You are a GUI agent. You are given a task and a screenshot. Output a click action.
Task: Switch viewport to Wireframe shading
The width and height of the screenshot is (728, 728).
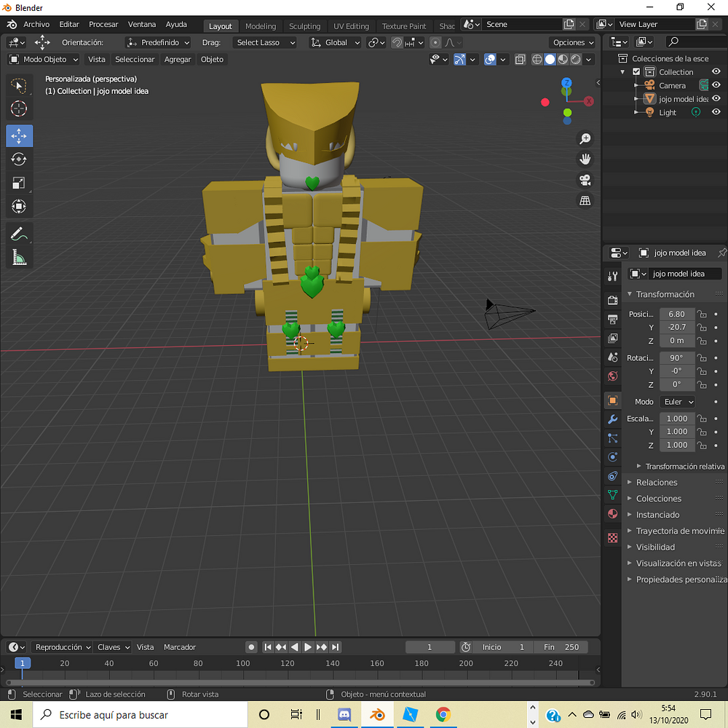[537, 59]
